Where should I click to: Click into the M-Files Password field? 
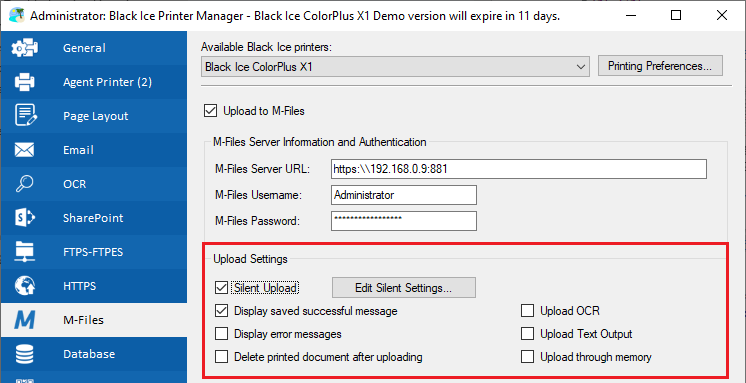click(403, 221)
